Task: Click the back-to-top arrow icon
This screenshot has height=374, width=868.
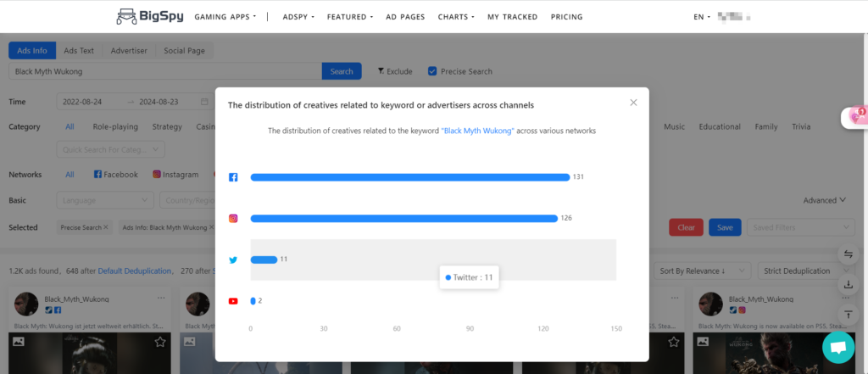Action: click(849, 314)
